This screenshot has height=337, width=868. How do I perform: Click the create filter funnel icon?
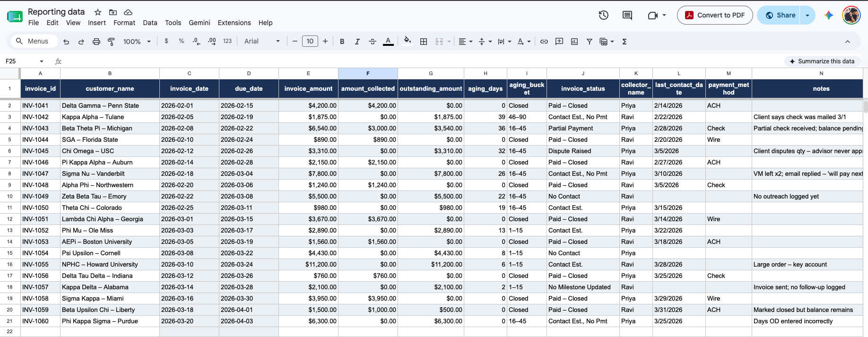click(x=590, y=42)
